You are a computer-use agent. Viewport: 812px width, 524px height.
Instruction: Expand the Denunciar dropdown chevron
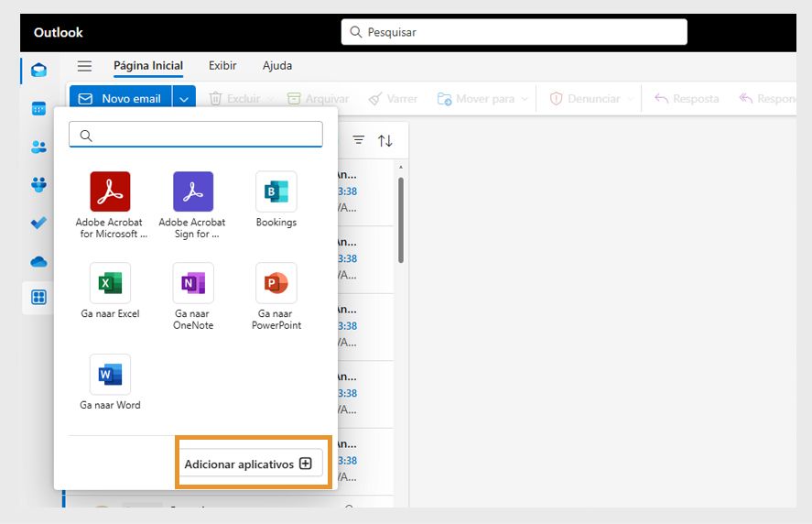pyautogui.click(x=630, y=98)
